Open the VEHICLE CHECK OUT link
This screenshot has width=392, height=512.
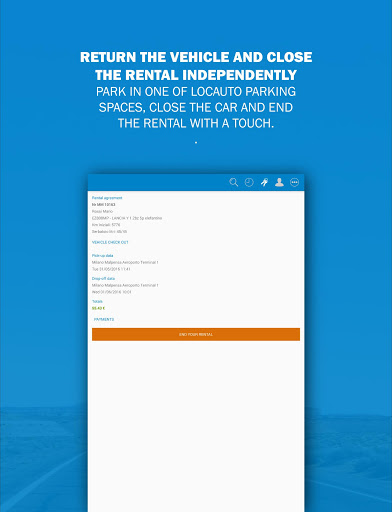pos(110,242)
